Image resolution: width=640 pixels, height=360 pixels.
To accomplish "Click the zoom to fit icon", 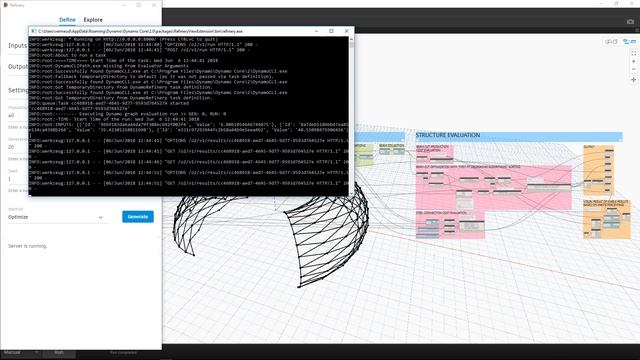I will [633, 53].
